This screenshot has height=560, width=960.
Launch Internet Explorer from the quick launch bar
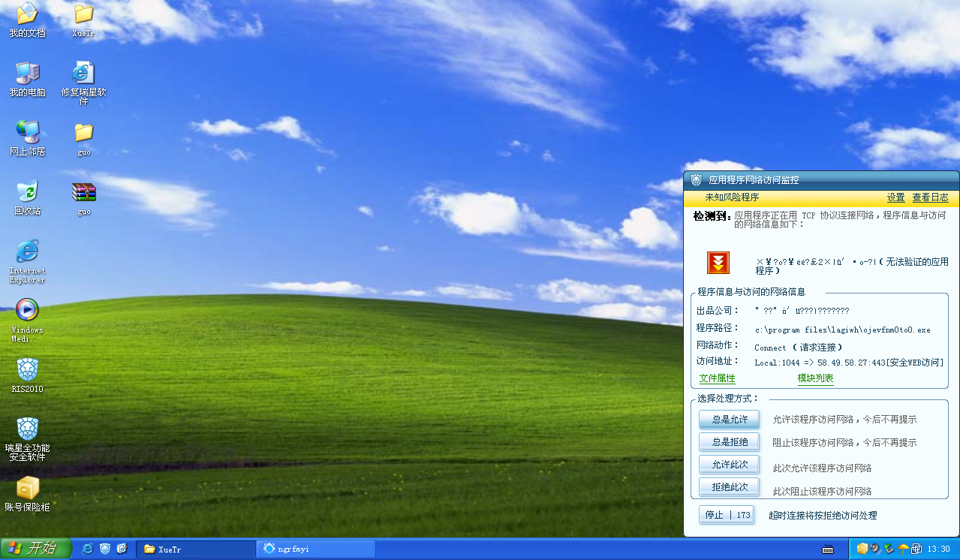coord(88,549)
